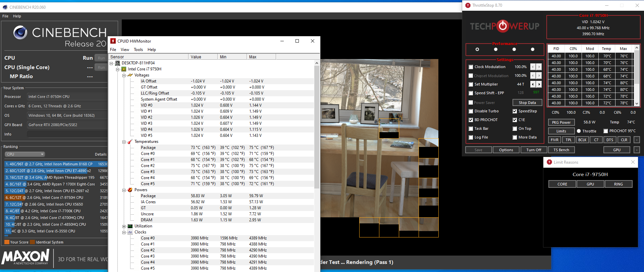Viewport: 644px width, 272px height.
Task: Select the fourth Performance profile radio
Action: tap(533, 49)
